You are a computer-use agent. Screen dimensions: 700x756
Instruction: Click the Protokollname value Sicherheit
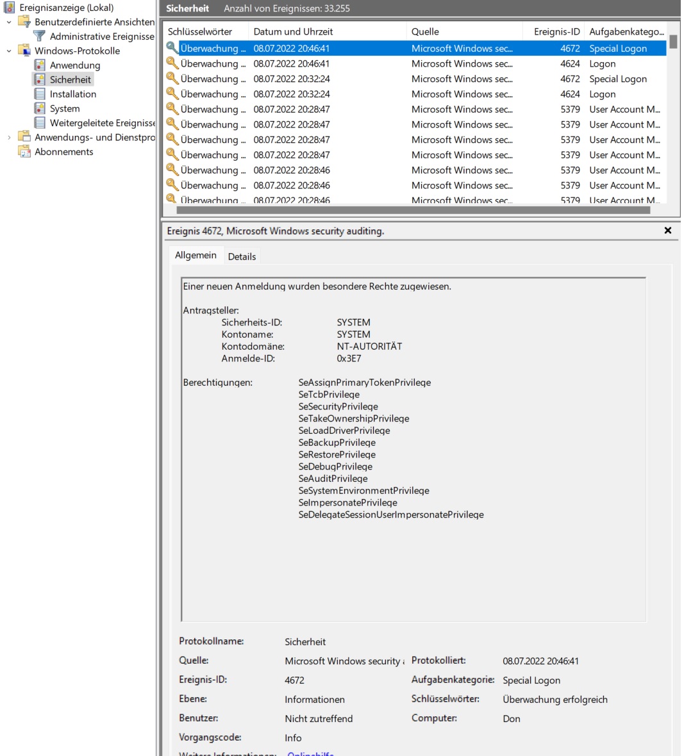pos(305,642)
